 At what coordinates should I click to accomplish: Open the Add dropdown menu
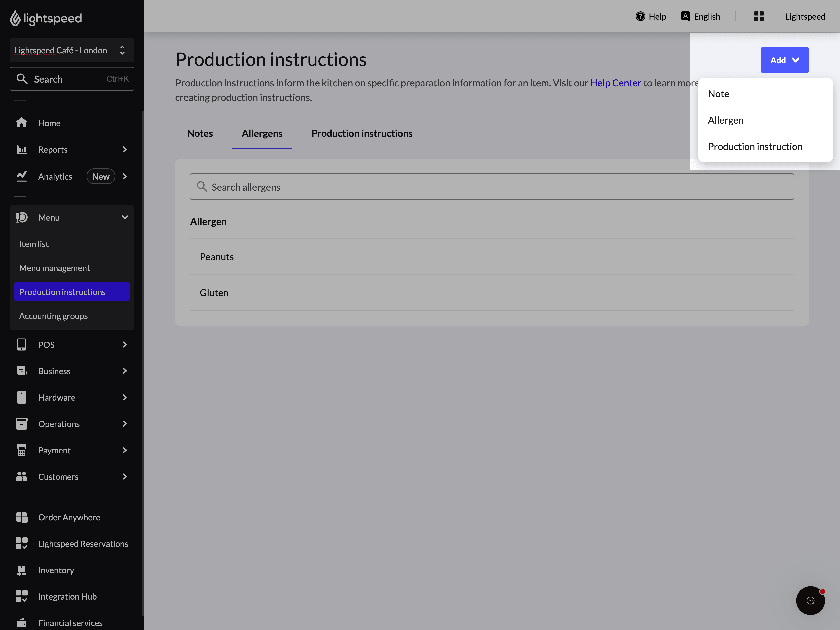[x=785, y=60]
